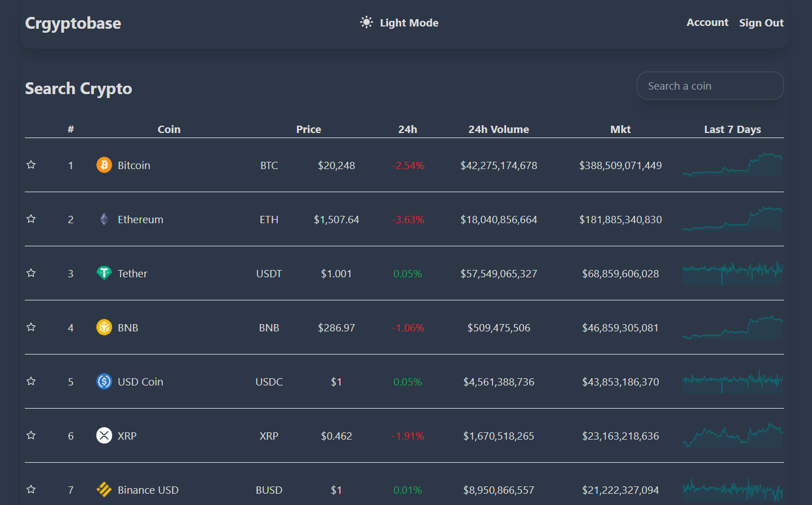
Task: Favorite Ethereum with its star
Action: [x=31, y=219]
